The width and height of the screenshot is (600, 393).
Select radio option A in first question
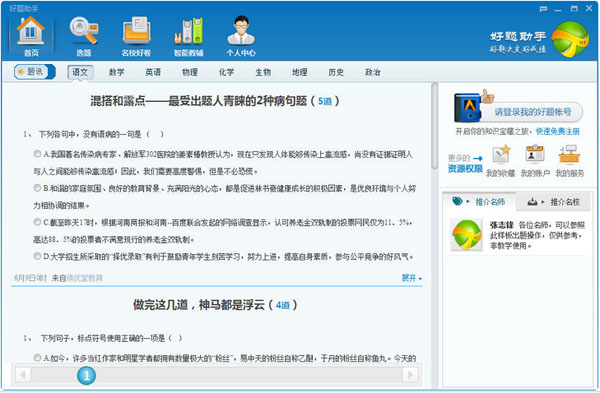click(x=37, y=154)
